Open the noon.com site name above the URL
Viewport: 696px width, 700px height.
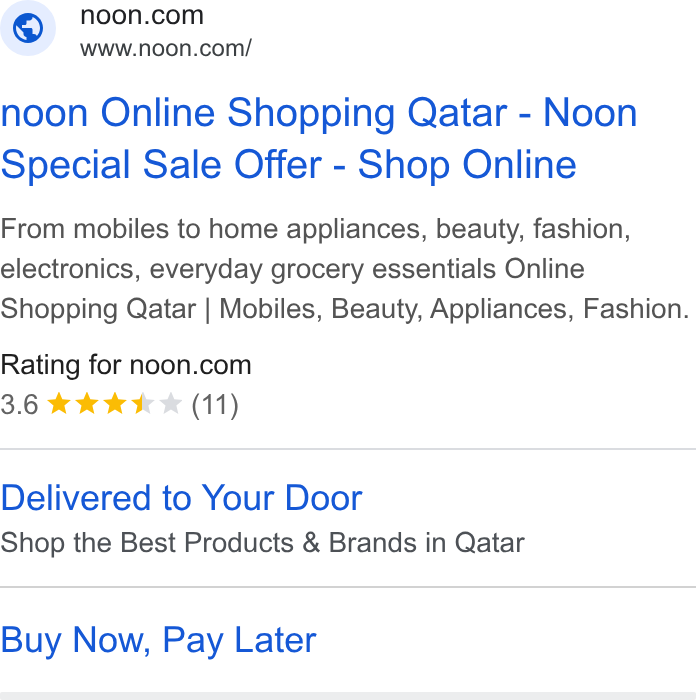(142, 16)
